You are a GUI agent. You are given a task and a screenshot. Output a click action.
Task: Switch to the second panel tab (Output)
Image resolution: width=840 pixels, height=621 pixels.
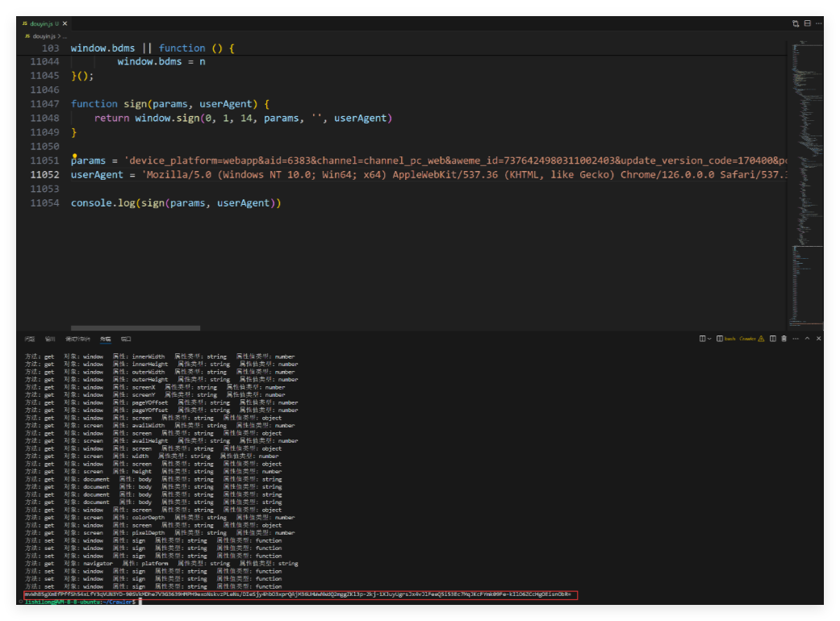[50, 339]
